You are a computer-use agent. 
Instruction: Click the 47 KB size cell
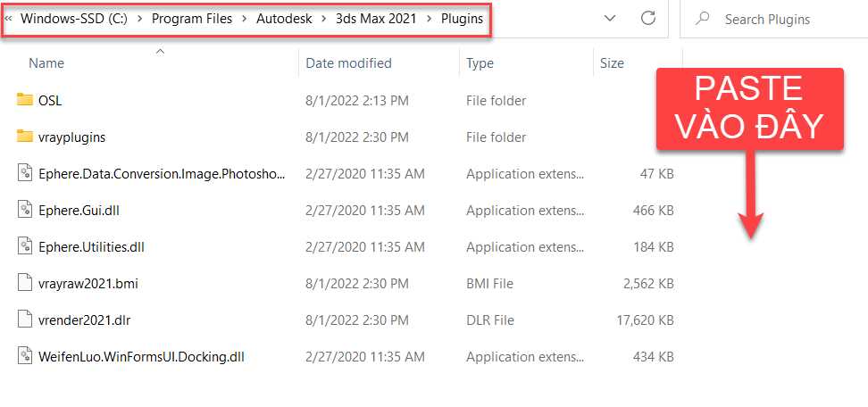(x=657, y=174)
